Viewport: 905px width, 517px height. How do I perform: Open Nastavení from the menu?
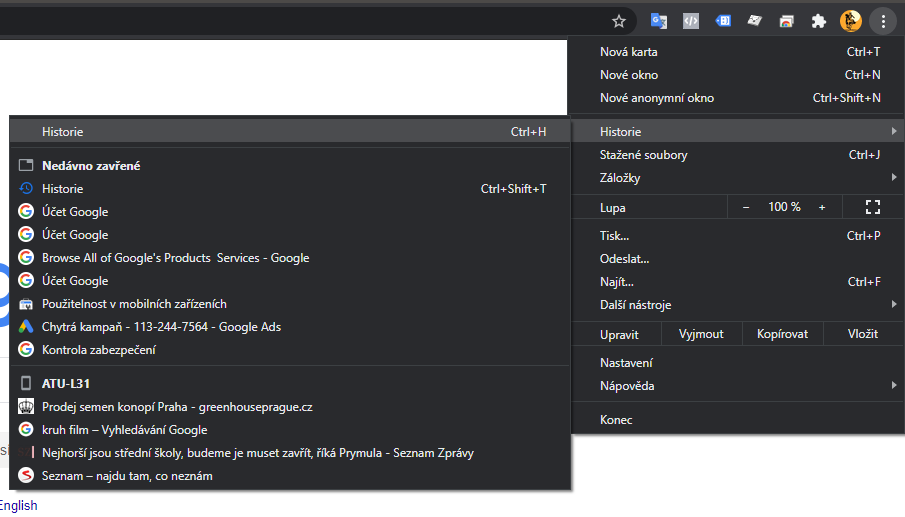(x=627, y=363)
